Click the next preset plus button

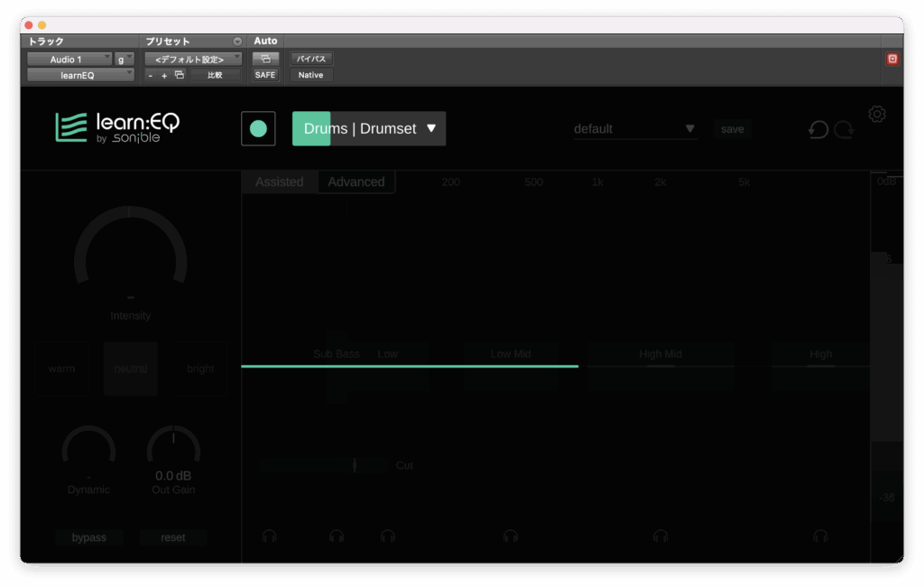tap(164, 76)
